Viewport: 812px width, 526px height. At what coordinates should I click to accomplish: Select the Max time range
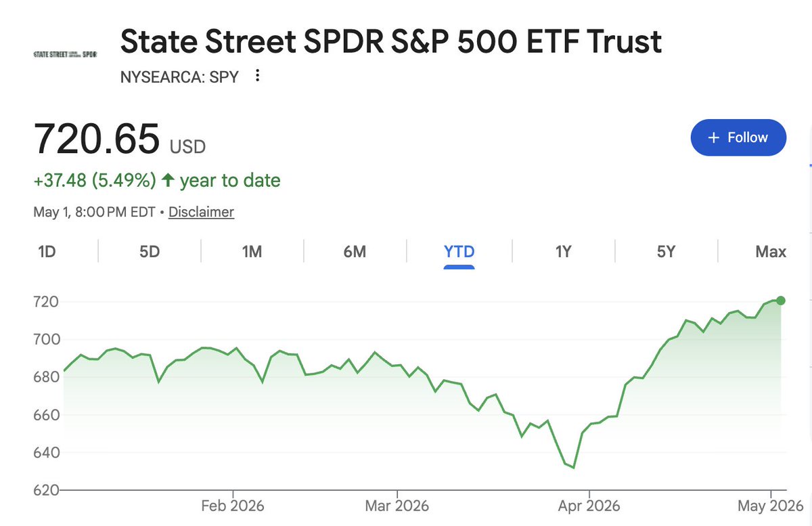tap(771, 252)
